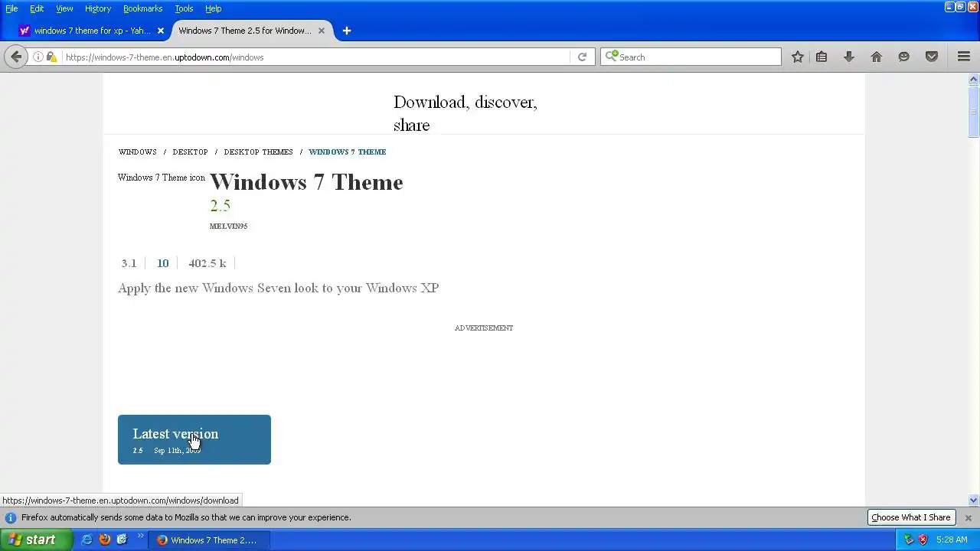The image size is (980, 551).
Task: Click the 3.1 rating value
Action: click(129, 263)
